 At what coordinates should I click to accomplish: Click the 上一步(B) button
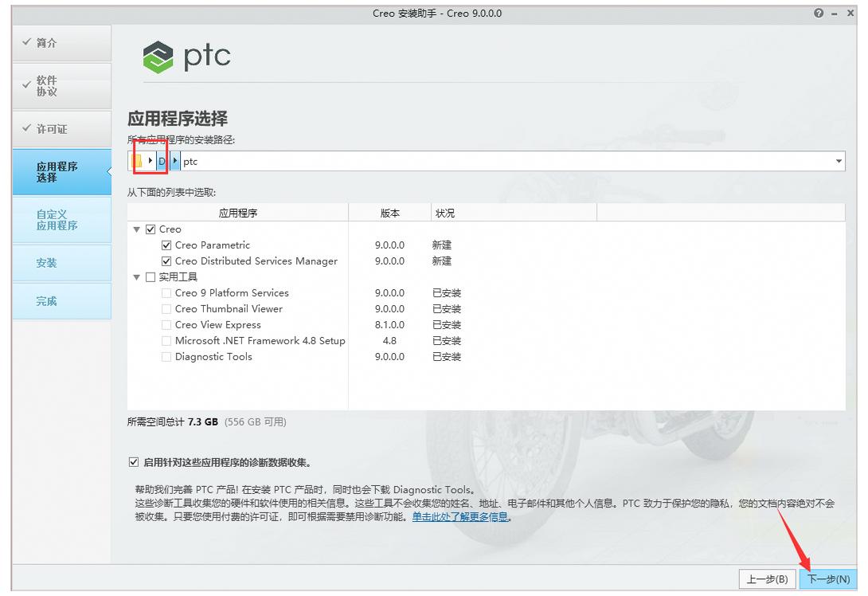pyautogui.click(x=767, y=579)
